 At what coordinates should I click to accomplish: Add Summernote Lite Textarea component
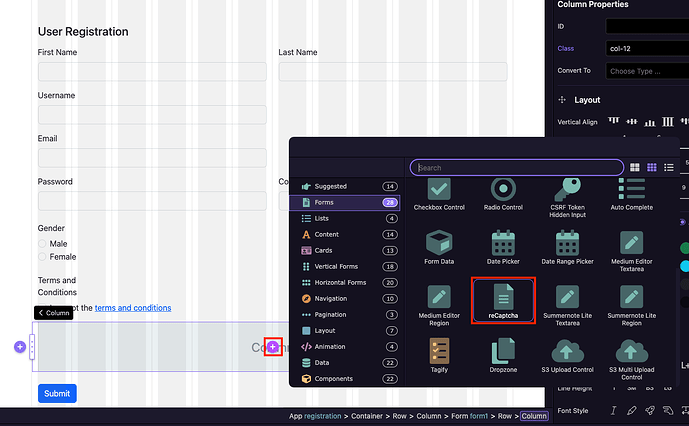tap(567, 306)
